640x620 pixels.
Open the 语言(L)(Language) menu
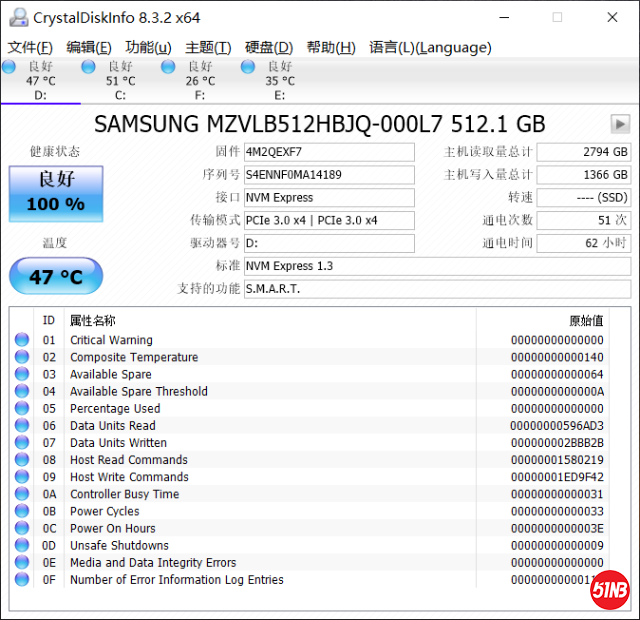[x=430, y=47]
